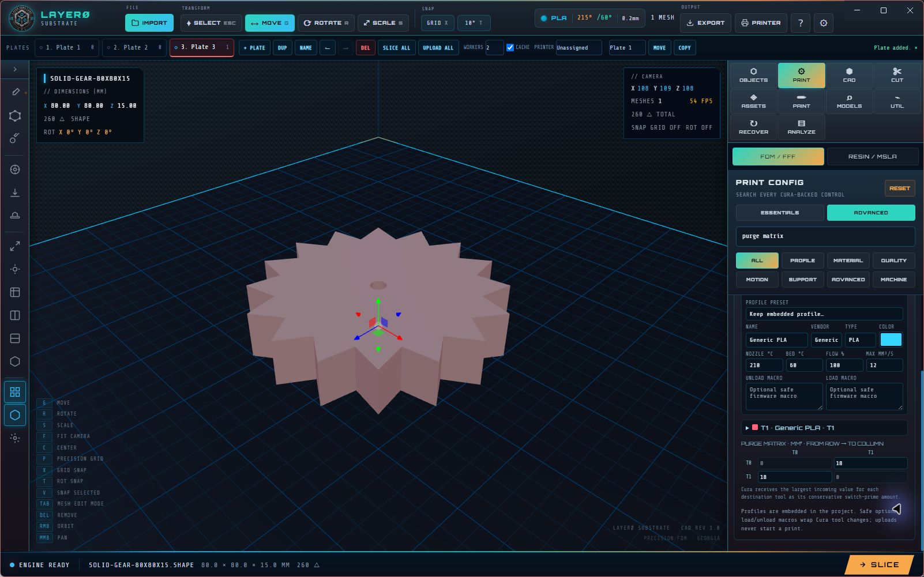Select the Material filter tab
The width and height of the screenshot is (924, 577).
tap(848, 261)
